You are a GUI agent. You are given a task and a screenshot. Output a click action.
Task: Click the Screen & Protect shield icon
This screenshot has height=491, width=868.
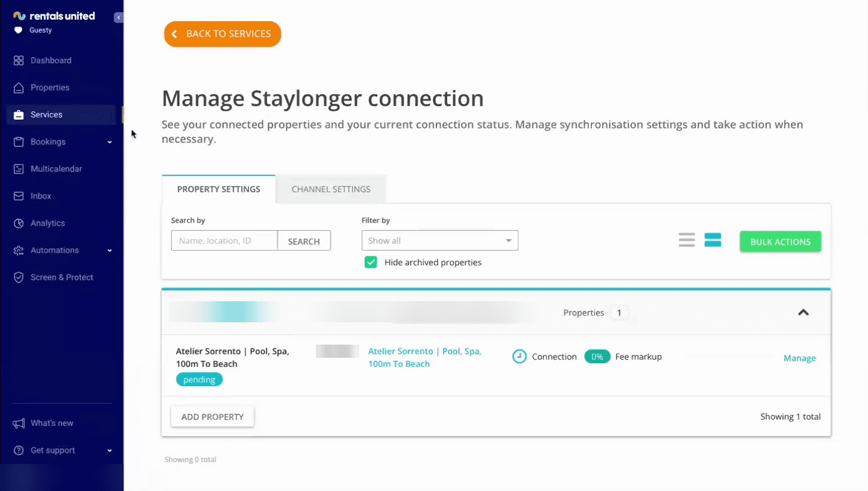[19, 277]
